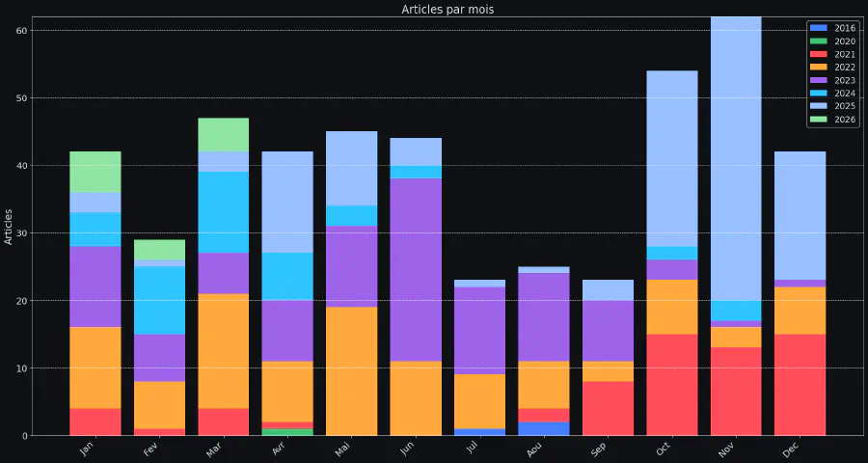Click the cyan 2024 segment in Fev bar

coord(159,300)
